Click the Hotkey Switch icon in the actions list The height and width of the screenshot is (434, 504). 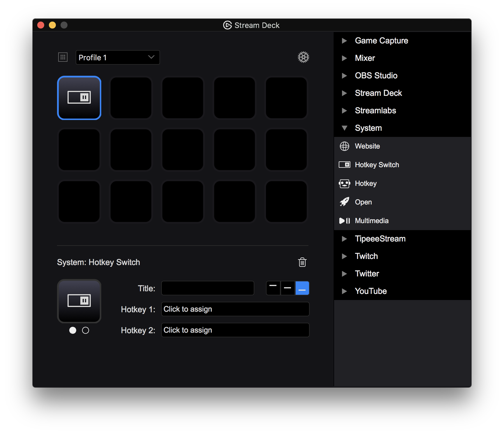point(344,165)
